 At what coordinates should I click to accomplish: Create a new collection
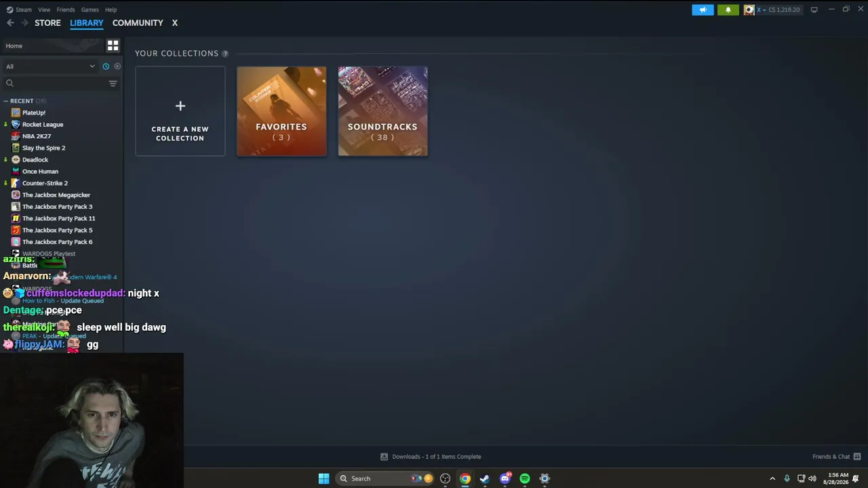click(x=180, y=111)
